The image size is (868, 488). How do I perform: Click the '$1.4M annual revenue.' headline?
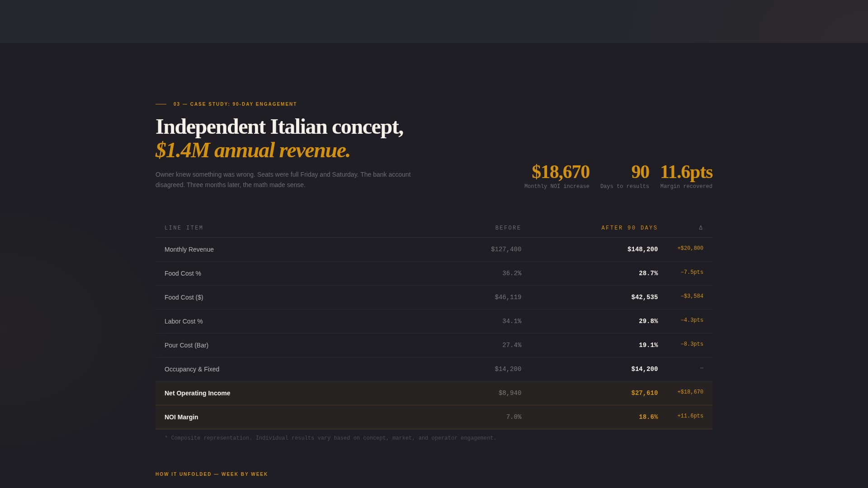click(253, 150)
